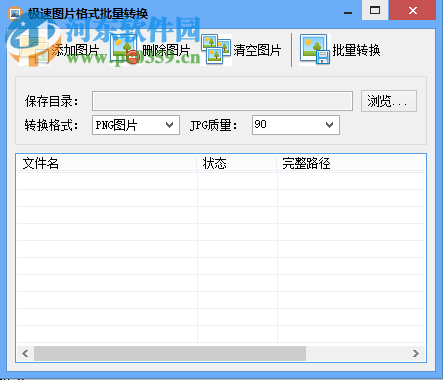443x380 pixels.
Task: Click the horizontal scrollbar left arrow
Action: [x=25, y=353]
